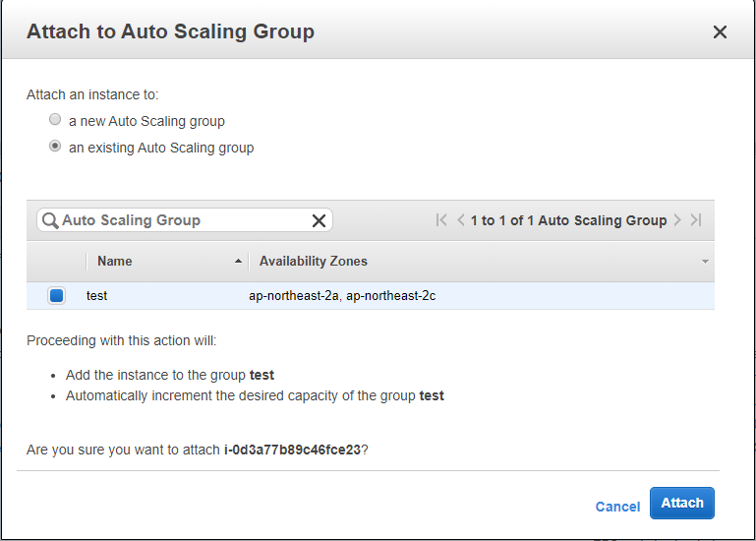
Task: Click the magnifying glass search icon
Action: 49,220
